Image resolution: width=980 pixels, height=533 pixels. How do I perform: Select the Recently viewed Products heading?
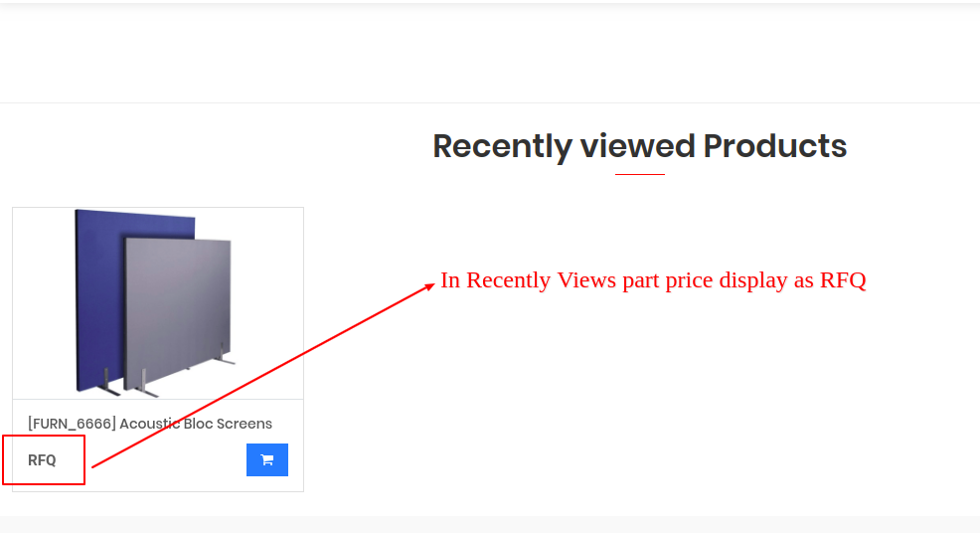point(639,146)
